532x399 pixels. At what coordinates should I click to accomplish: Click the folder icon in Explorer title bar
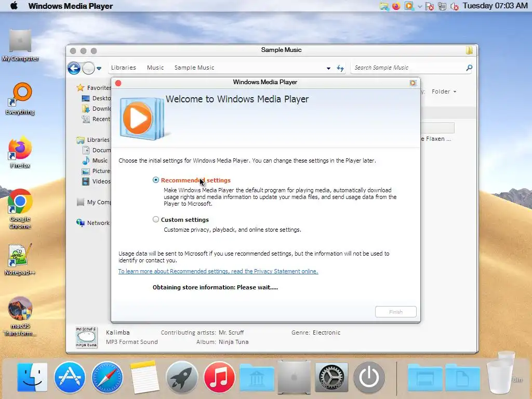coord(469,50)
